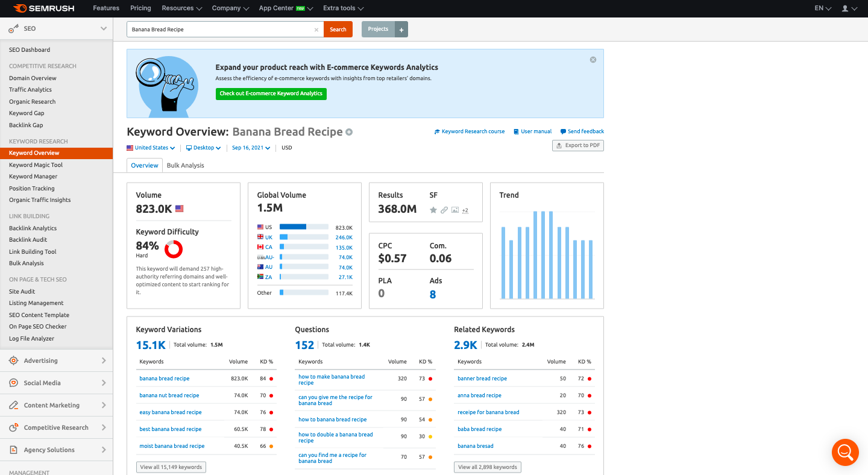Dismiss the E-commerce banner with the close icon
Screen dimensions: 868x475
(x=593, y=60)
